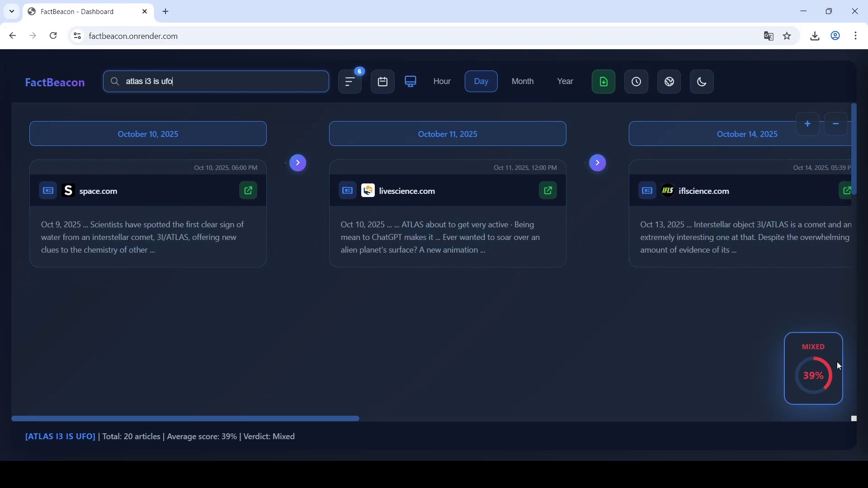The image size is (868, 488).
Task: Click the arrow after October 10 column
Action: point(298,163)
